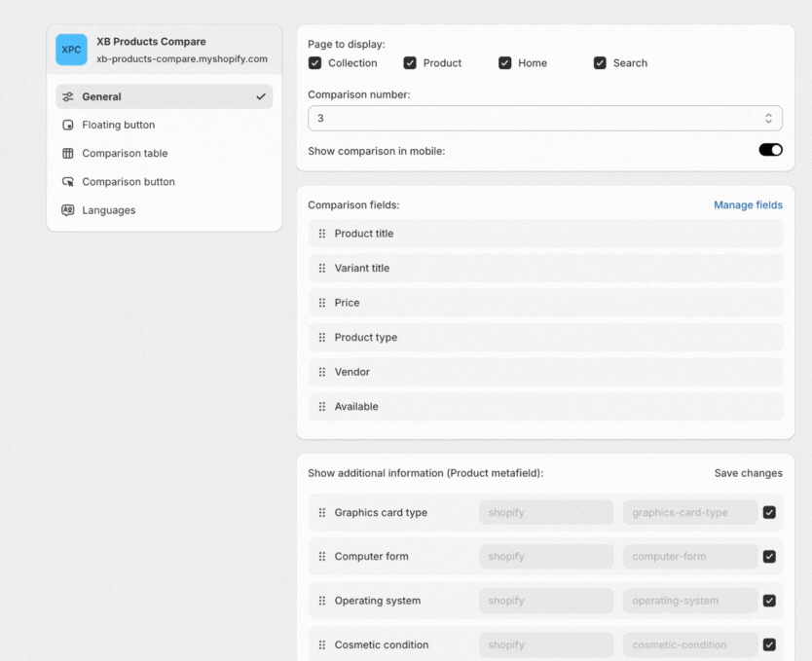Click the Computer form namespace field
The width and height of the screenshot is (812, 661).
point(545,557)
